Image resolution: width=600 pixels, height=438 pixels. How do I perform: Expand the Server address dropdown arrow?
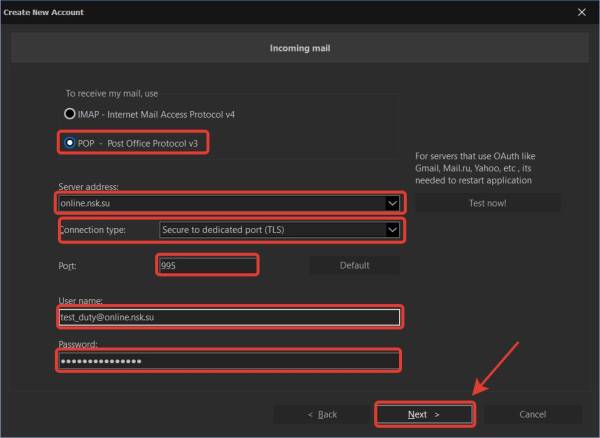point(391,203)
